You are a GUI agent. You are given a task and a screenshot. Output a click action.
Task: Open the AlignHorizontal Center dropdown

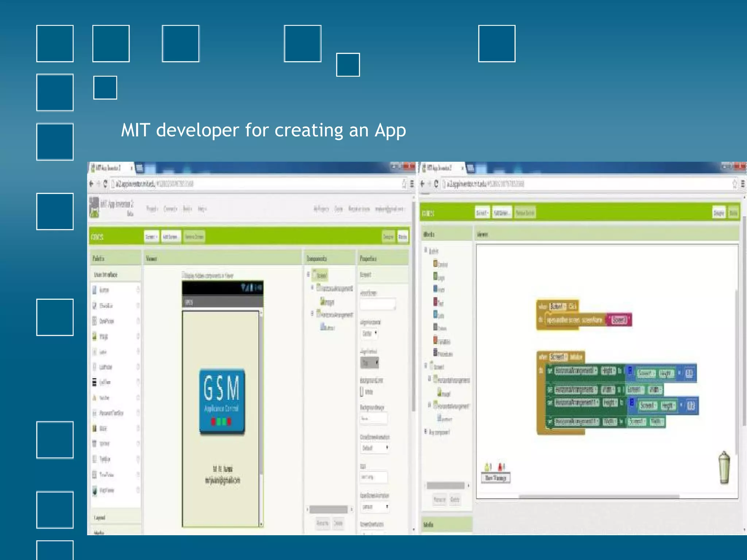click(x=370, y=333)
